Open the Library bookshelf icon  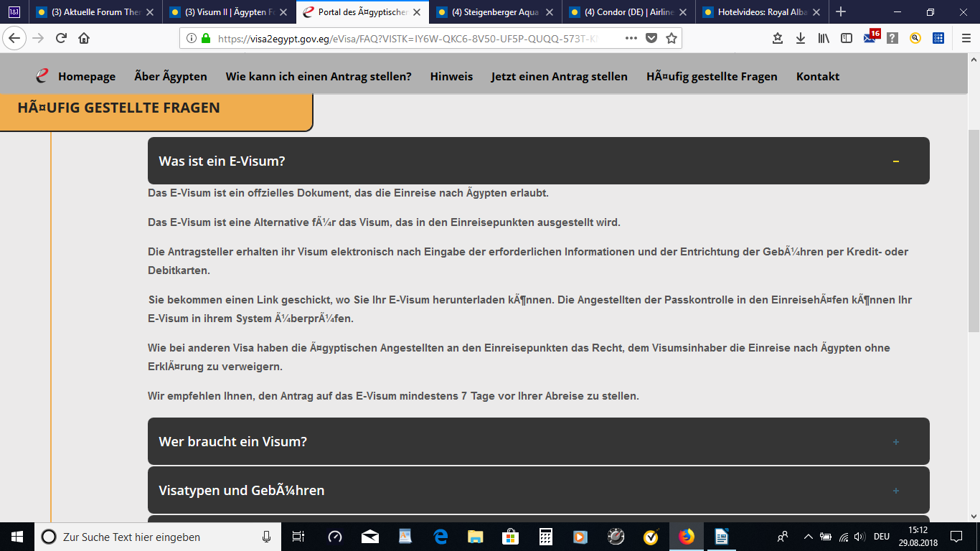(x=823, y=38)
